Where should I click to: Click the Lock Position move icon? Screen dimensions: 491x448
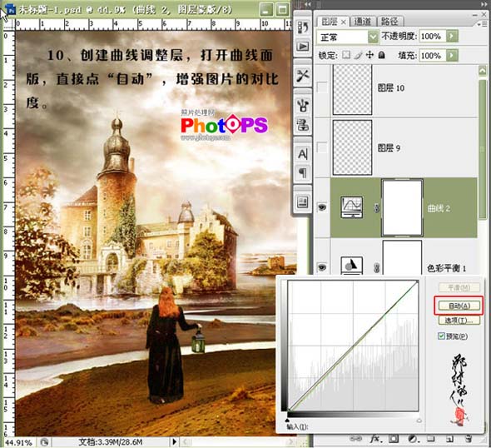(369, 55)
